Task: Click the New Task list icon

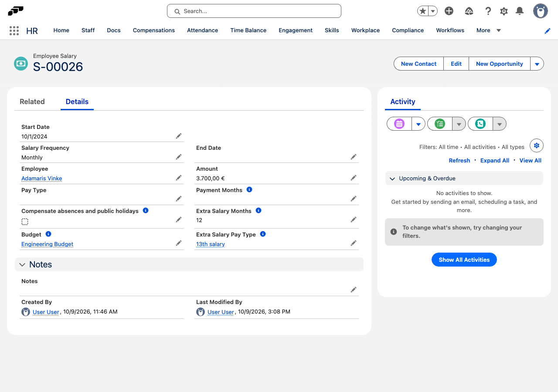Action: 440,124
